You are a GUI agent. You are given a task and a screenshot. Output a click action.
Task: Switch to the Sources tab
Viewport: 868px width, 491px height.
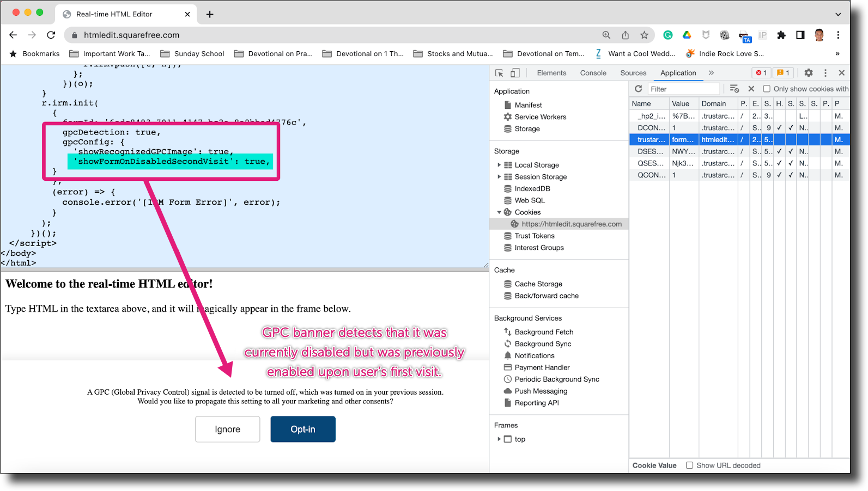(x=633, y=73)
